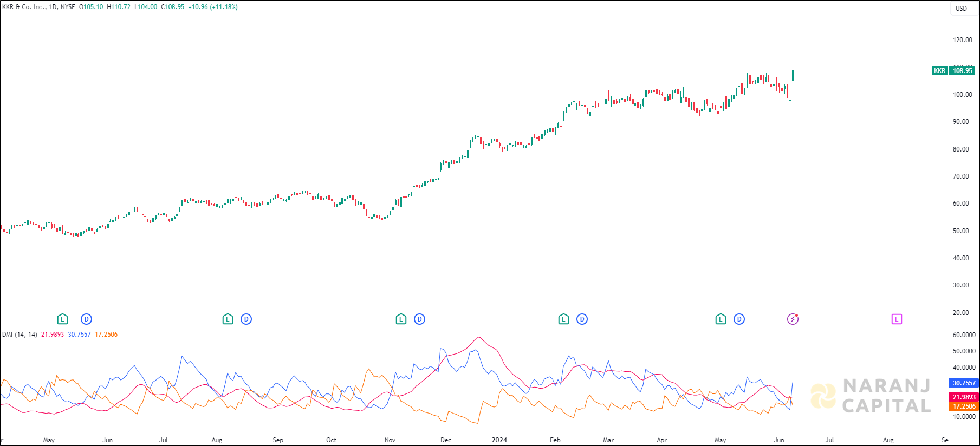Screen dimensions: 980x446
Task: Click the purple upcoming earnings E marker
Action: point(897,319)
